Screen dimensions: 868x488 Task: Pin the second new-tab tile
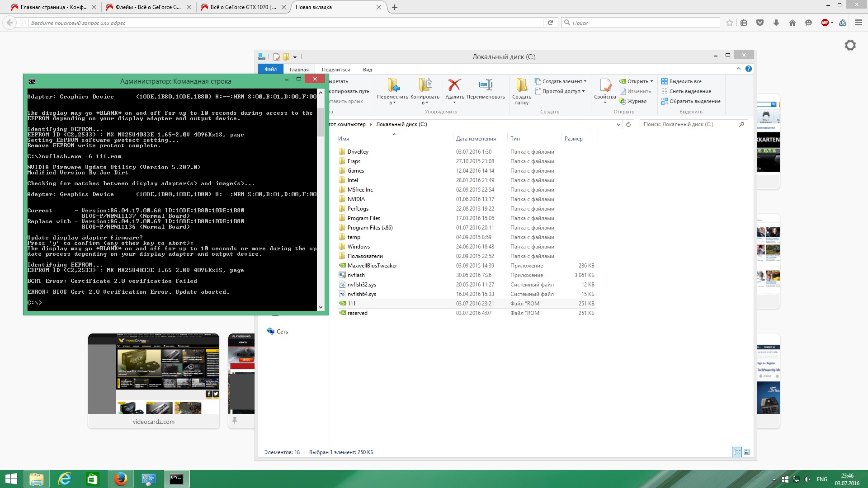[x=235, y=421]
